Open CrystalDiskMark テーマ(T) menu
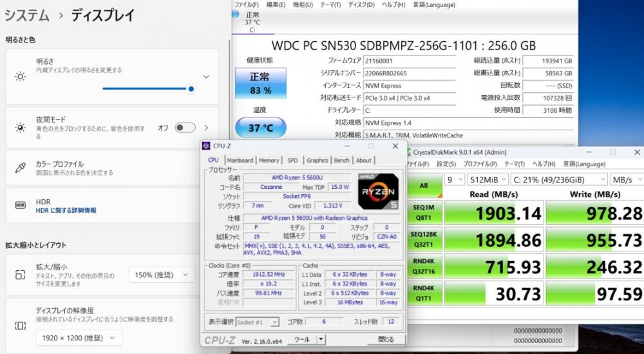Viewport: 644px width, 354px height. (x=515, y=164)
